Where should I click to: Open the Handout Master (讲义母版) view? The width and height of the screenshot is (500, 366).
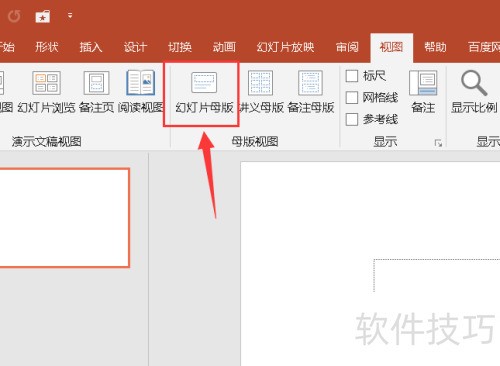tap(261, 93)
